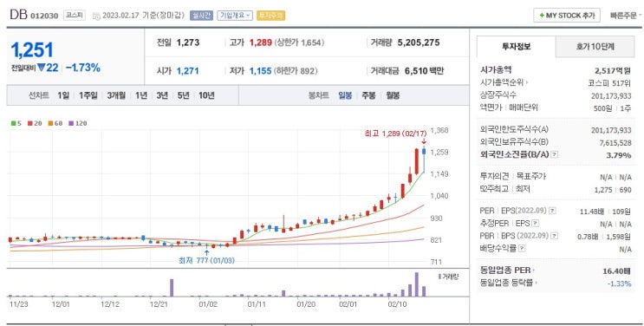The width and height of the screenshot is (644, 326).
Task: Click the tall volume bar near 12/21
Action: click(x=172, y=287)
